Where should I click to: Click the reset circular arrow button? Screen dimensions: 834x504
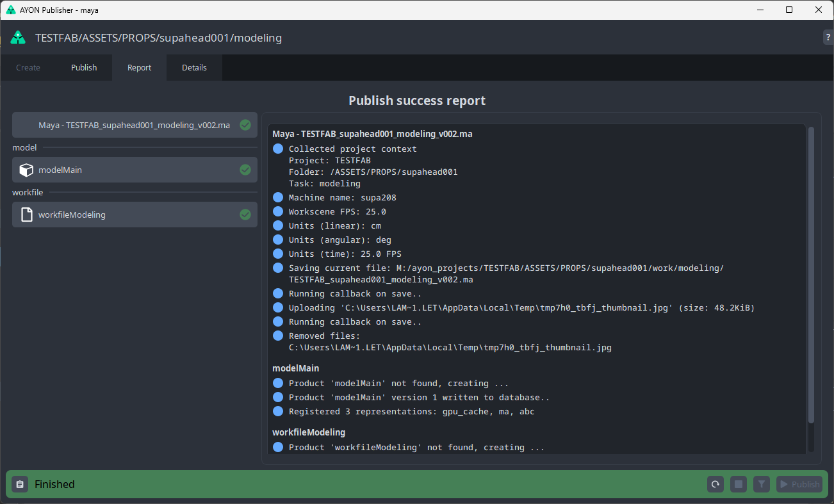click(x=715, y=484)
